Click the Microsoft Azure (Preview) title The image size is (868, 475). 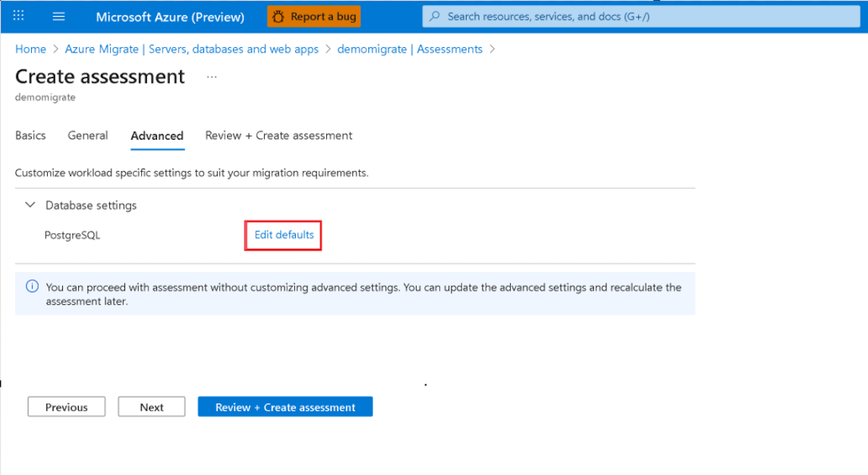[170, 17]
